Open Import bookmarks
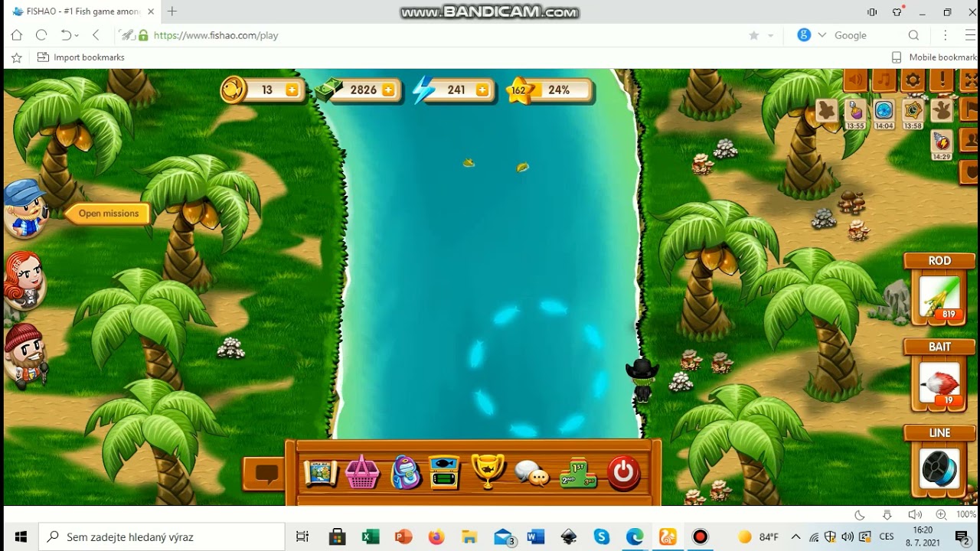The height and width of the screenshot is (551, 980). click(80, 57)
